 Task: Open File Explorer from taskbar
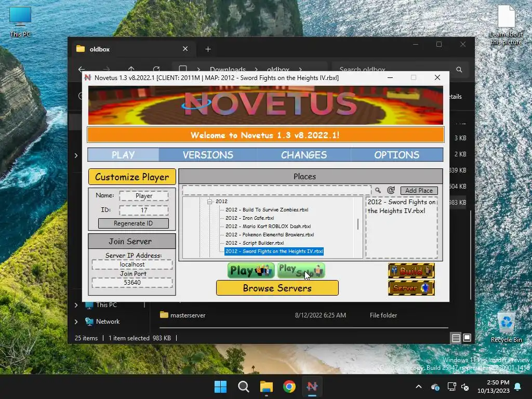pyautogui.click(x=267, y=387)
